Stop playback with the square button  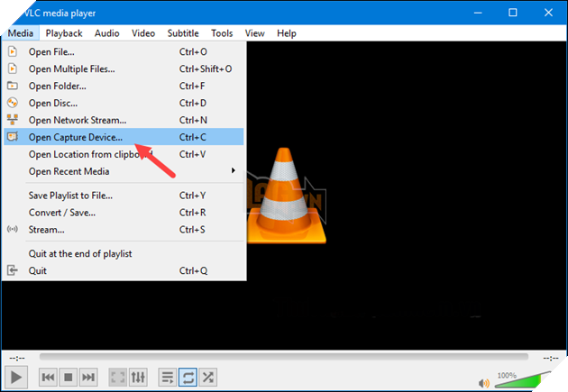pos(68,378)
